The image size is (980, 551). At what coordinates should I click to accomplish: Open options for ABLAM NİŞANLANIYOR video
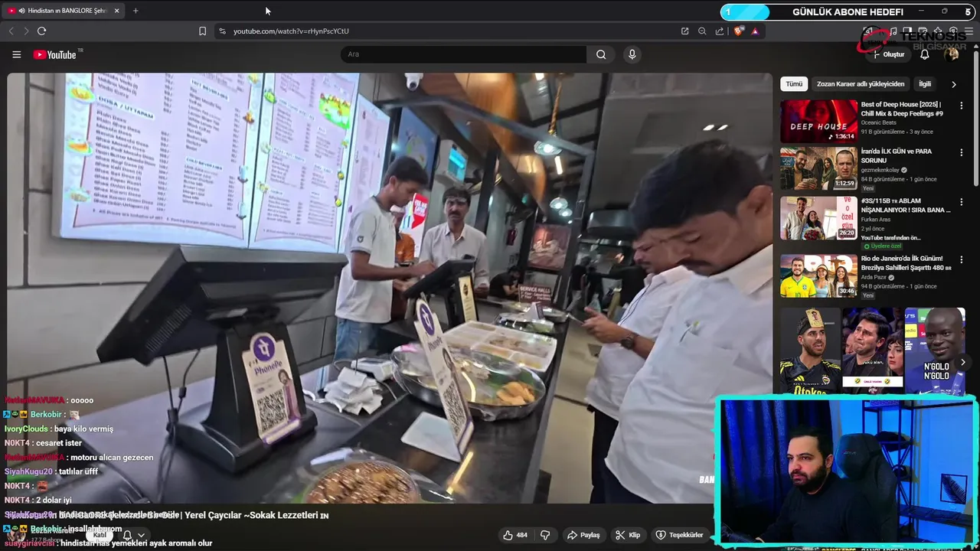[962, 202]
